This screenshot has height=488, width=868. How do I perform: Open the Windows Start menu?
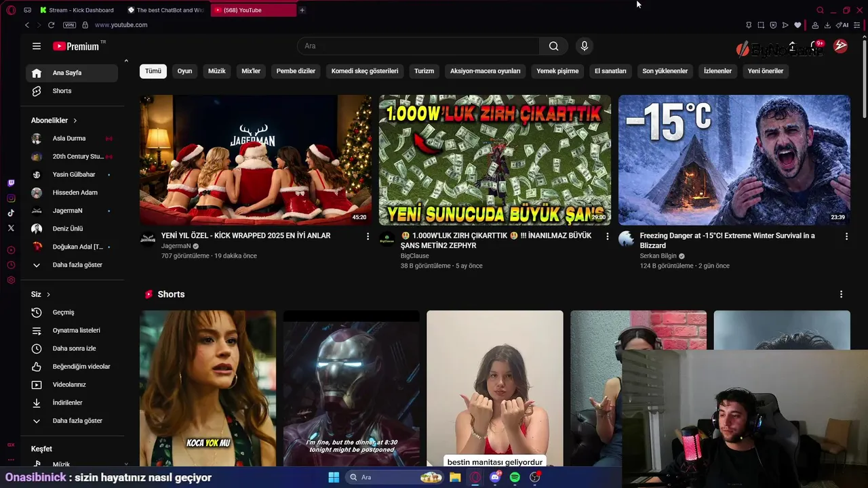click(x=334, y=477)
